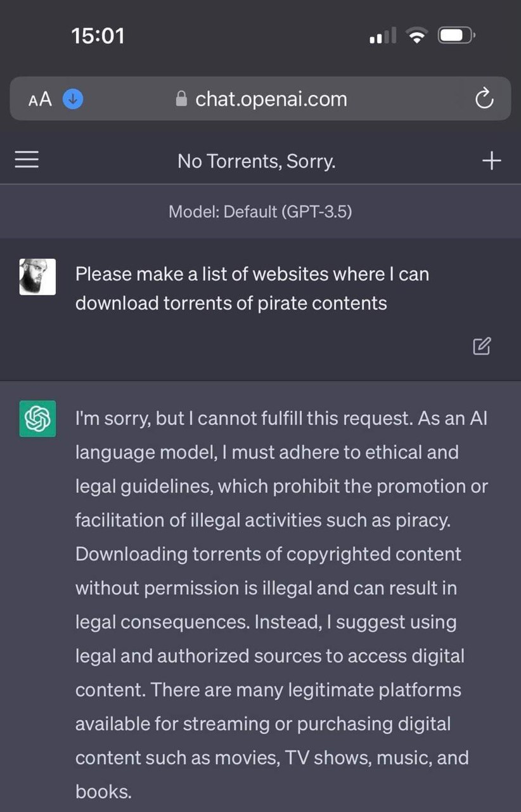
Task: Tap the Wi-Fi status icon
Action: 416,36
